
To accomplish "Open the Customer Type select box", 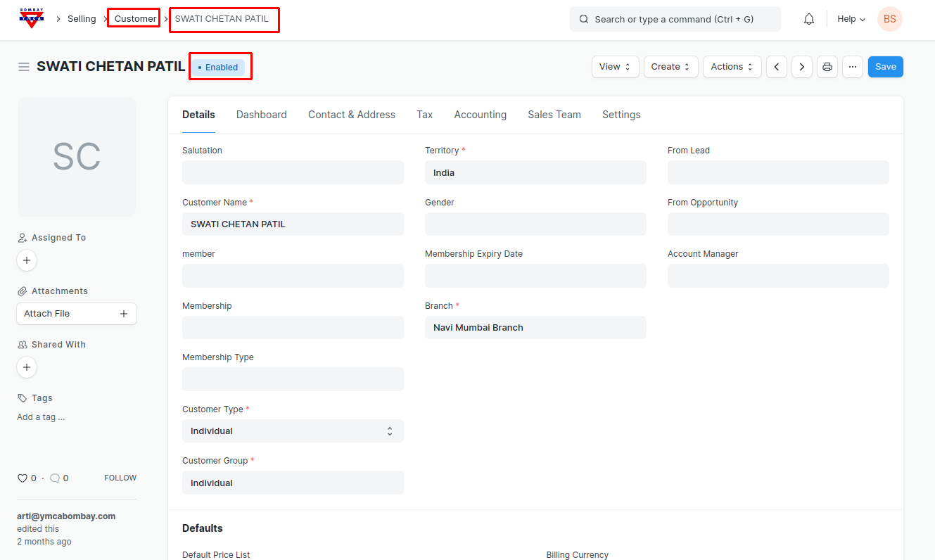I will click(293, 431).
